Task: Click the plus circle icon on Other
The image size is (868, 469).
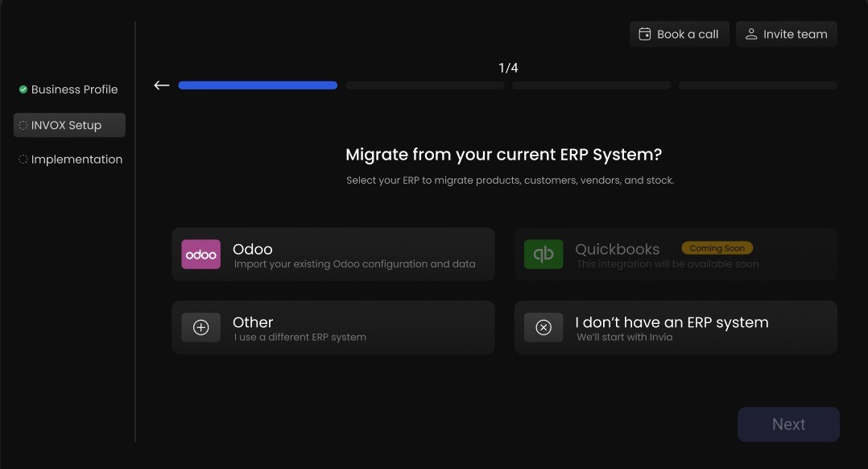Action: click(201, 327)
